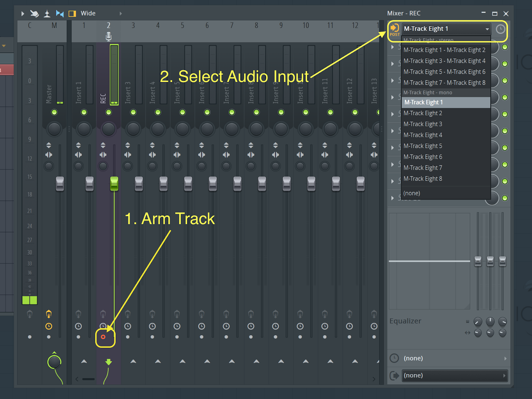Mute Insert 3 with its green light
532x399 pixels.
(x=133, y=112)
